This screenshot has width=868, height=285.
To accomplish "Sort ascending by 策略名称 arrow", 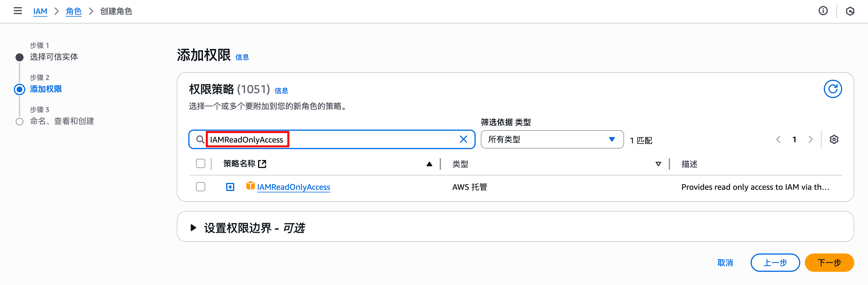I will click(x=429, y=164).
